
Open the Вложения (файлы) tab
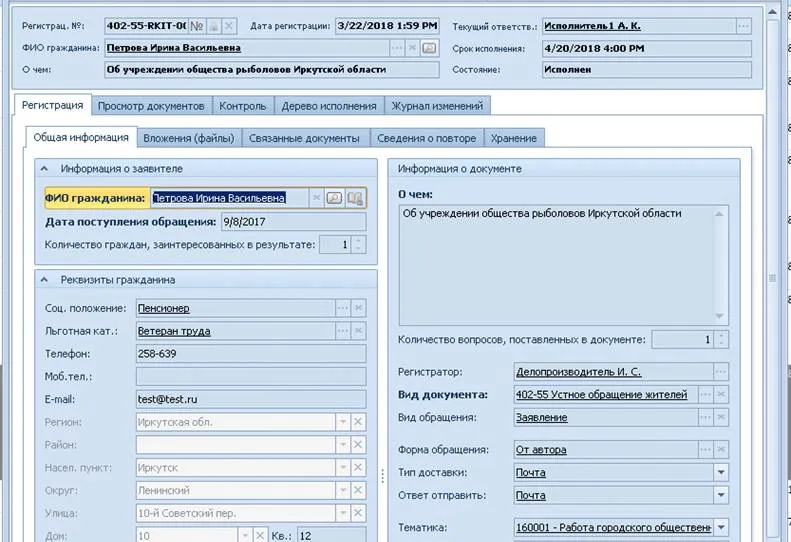coord(188,138)
